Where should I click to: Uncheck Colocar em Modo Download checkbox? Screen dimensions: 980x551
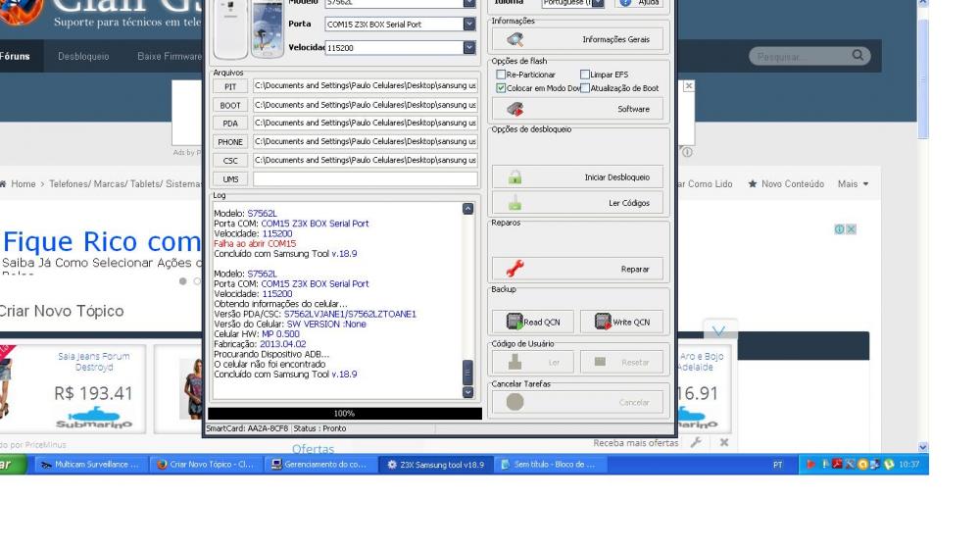[x=501, y=88]
